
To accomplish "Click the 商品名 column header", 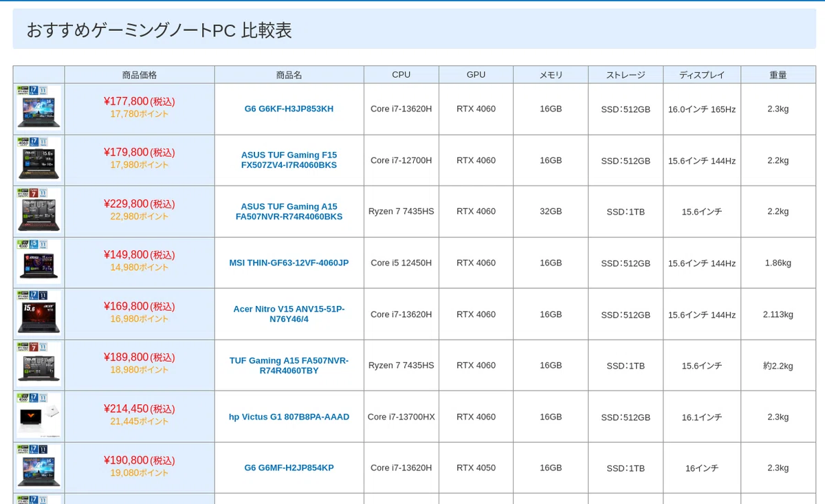I will 289,75.
